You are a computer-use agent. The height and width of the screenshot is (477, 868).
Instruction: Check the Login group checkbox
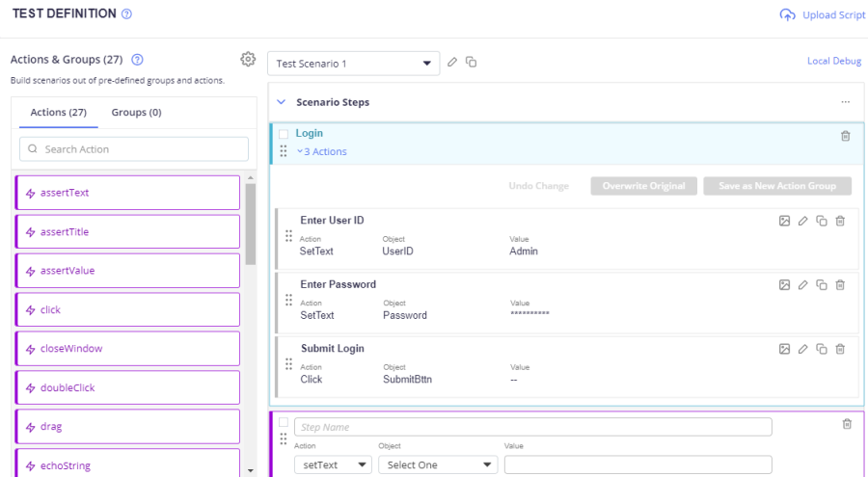[x=284, y=134]
